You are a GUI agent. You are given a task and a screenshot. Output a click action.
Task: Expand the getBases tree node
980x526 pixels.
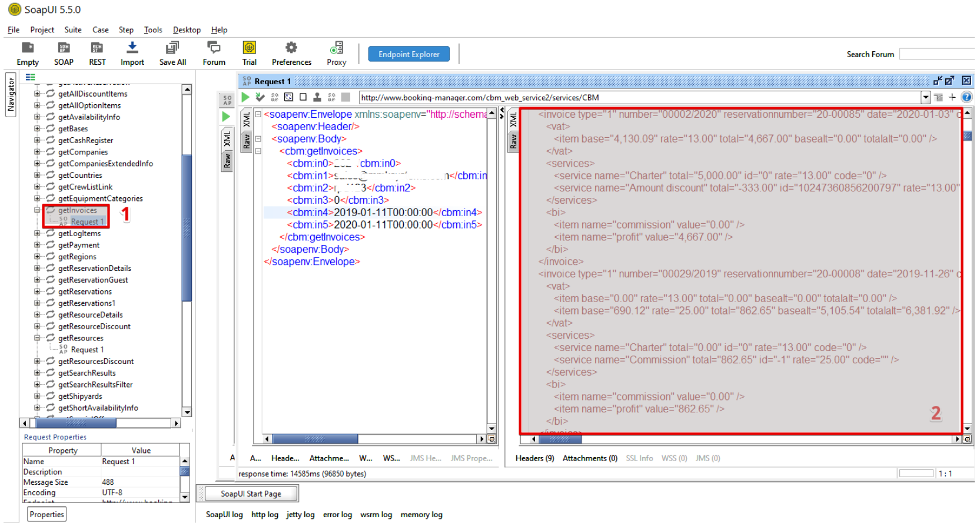(x=37, y=128)
